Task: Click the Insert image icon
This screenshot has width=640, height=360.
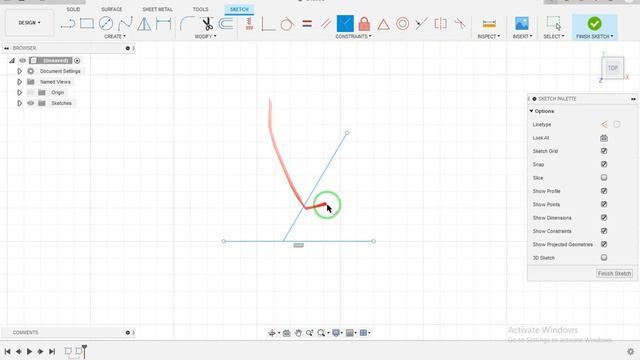Action: pos(522,24)
